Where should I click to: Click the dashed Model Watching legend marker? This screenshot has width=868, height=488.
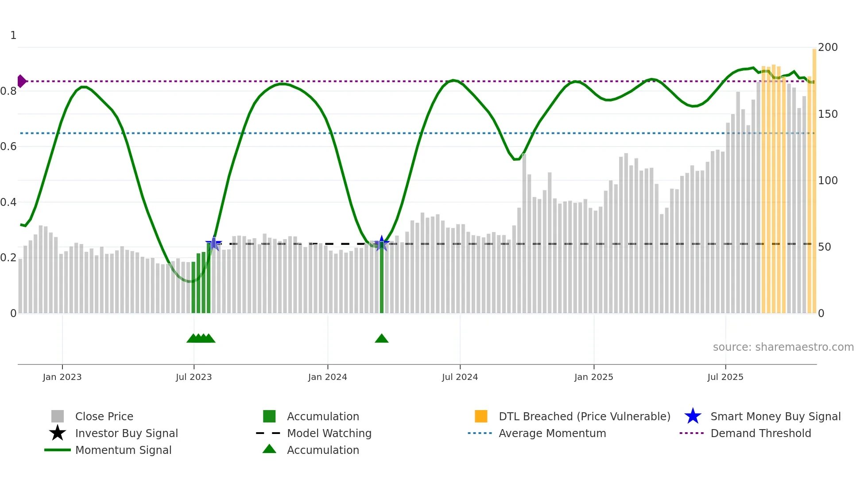[x=268, y=433]
